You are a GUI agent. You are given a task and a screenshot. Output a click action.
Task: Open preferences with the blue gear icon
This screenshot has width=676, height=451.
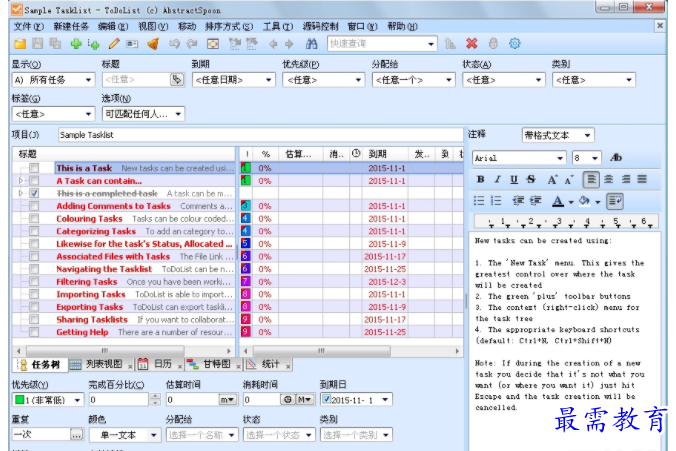(x=515, y=44)
